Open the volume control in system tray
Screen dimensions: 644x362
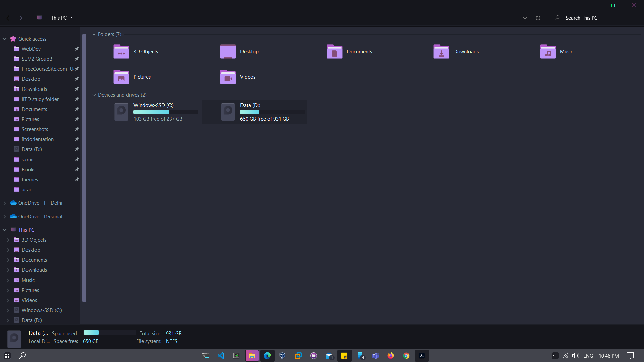tap(576, 356)
